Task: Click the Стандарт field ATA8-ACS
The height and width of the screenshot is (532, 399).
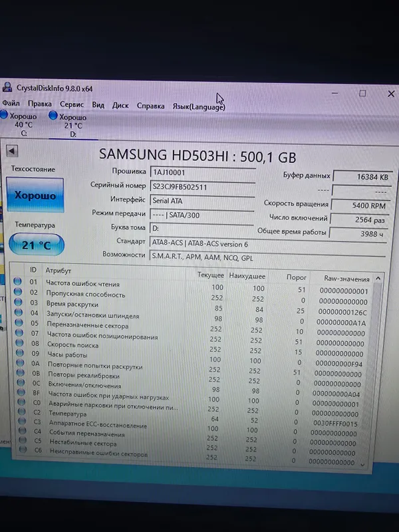Action: 268,243
